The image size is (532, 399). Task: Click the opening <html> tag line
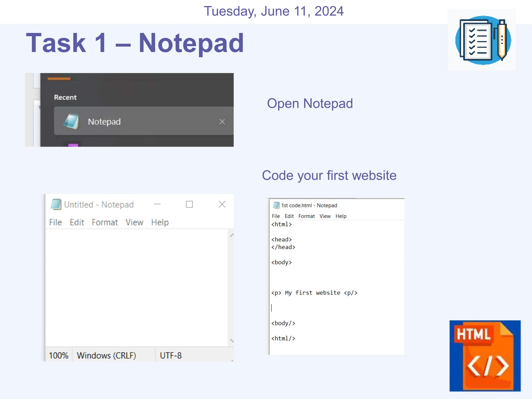pyautogui.click(x=282, y=224)
